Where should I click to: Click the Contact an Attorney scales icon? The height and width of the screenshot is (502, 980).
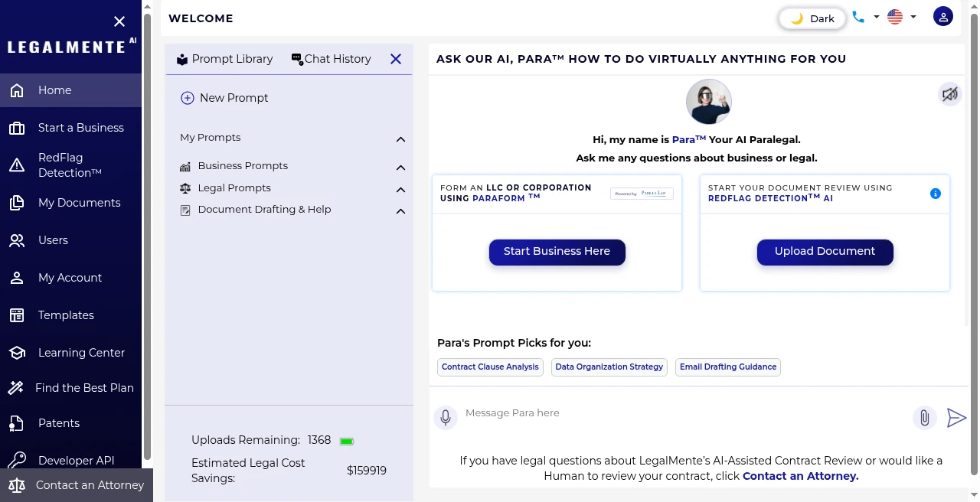(18, 485)
